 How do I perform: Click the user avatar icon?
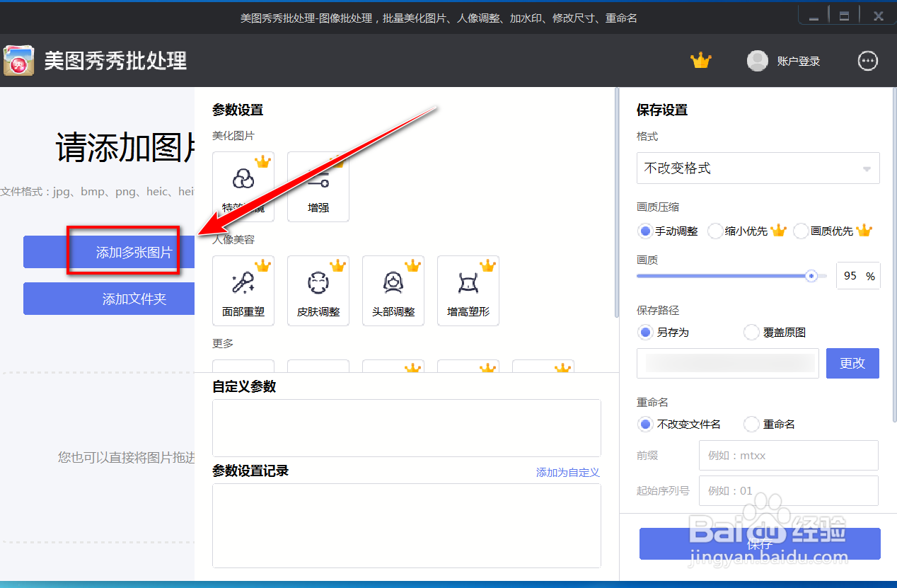(758, 61)
